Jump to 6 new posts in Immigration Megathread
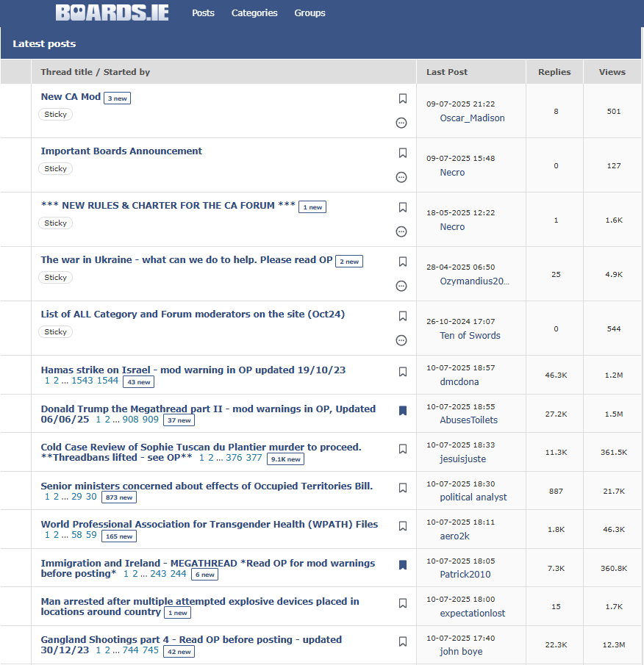 (205, 575)
